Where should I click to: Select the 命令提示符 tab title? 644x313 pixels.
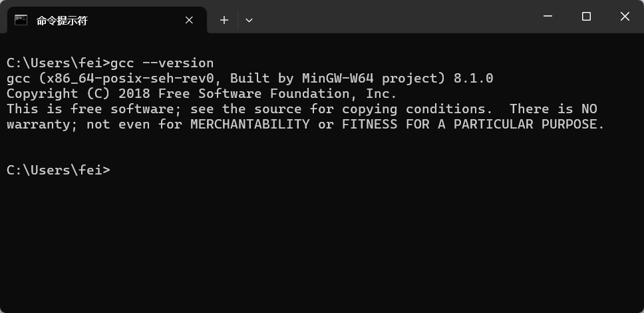[x=62, y=21]
